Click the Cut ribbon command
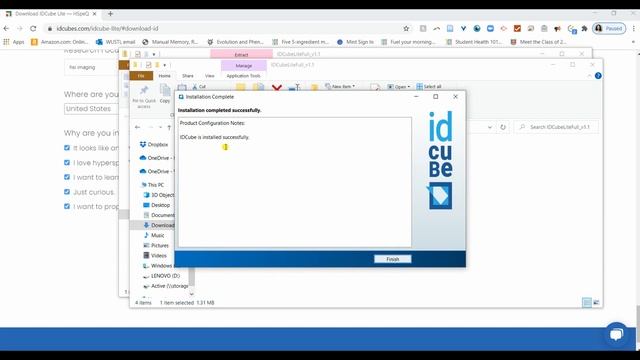Screen dimensions: 640x360 point(199,87)
